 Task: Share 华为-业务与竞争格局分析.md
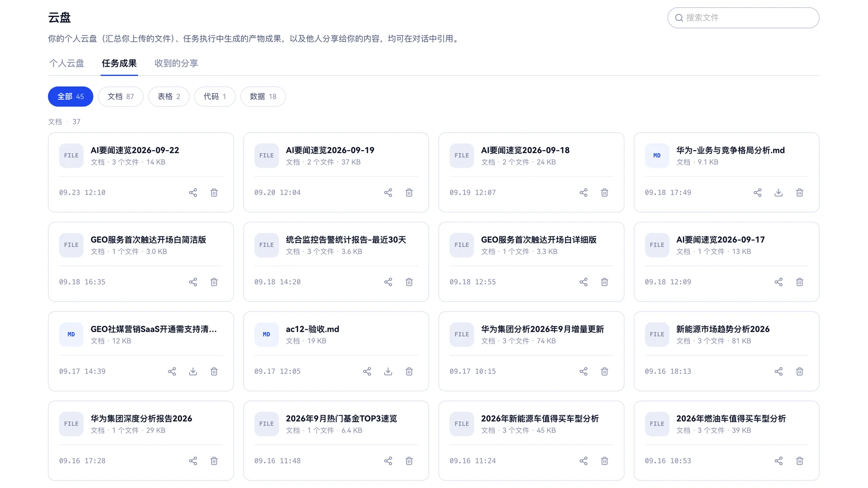[758, 193]
